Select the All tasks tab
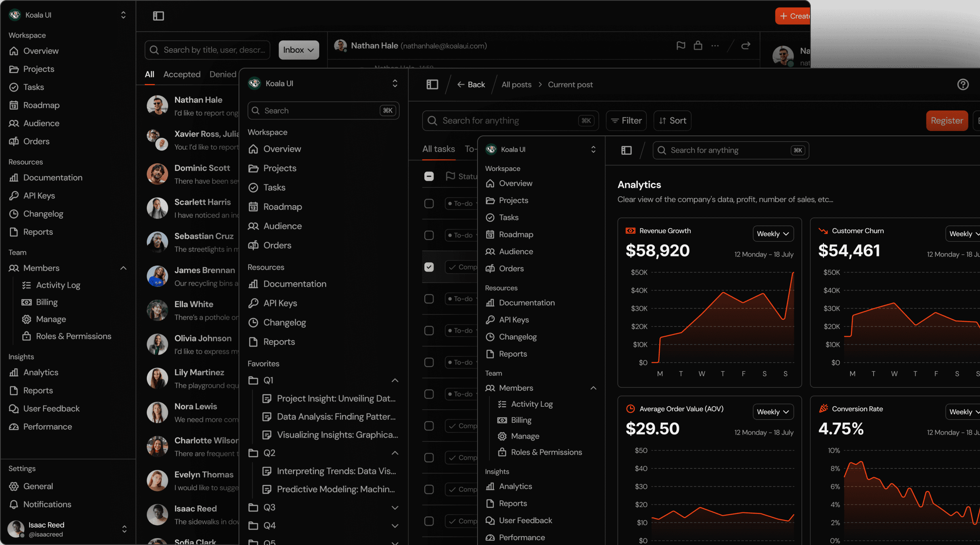Viewport: 980px width, 545px height. coord(438,149)
